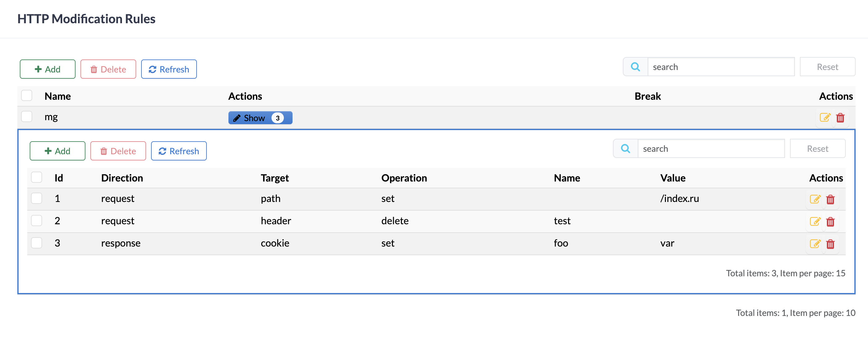Click the Add button above the rules table

47,69
